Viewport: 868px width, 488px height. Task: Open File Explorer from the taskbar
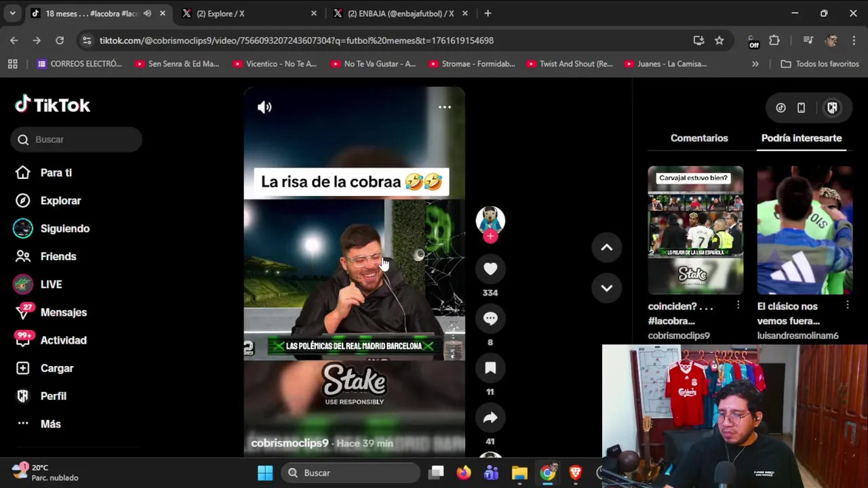(x=519, y=473)
